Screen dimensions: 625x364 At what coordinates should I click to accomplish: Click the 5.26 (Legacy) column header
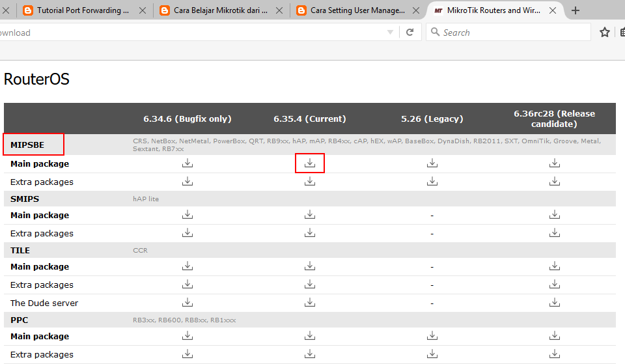tap(432, 119)
